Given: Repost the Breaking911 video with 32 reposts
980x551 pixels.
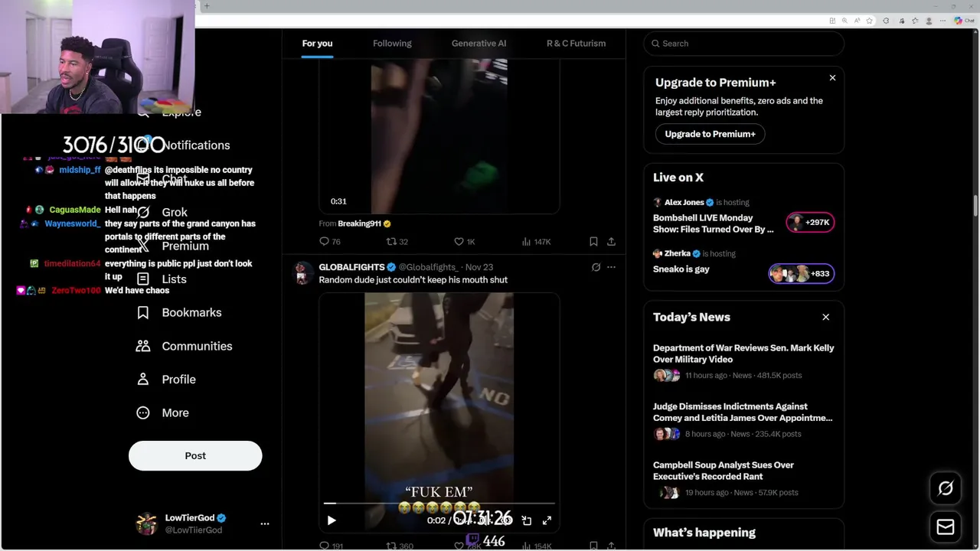Looking at the screenshot, I should (x=397, y=242).
